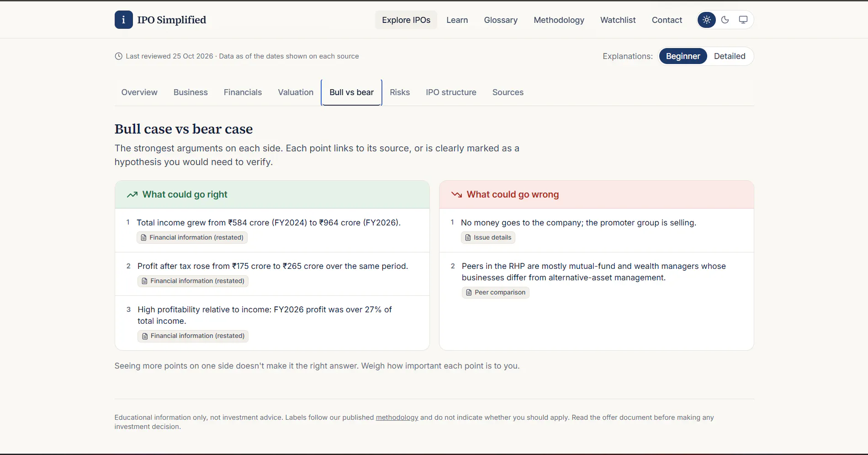Click the upward trend icon beside What could go right
This screenshot has width=868, height=455.
click(132, 194)
